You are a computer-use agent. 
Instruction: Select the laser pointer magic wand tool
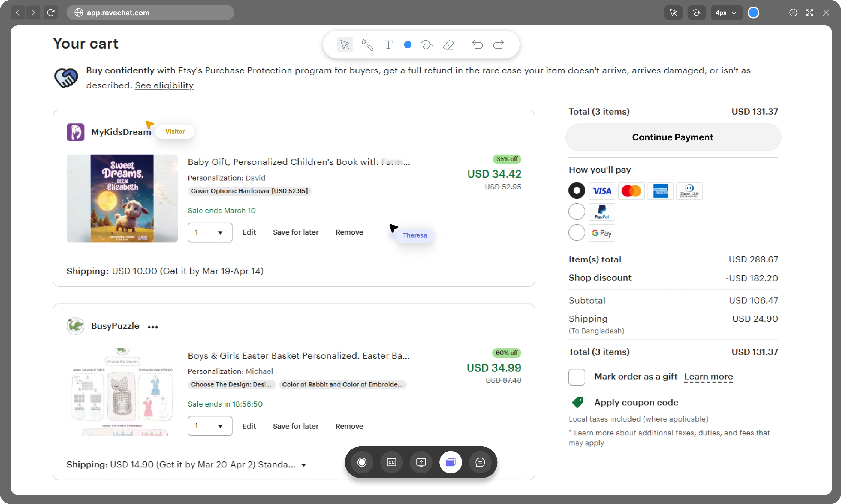(x=367, y=45)
